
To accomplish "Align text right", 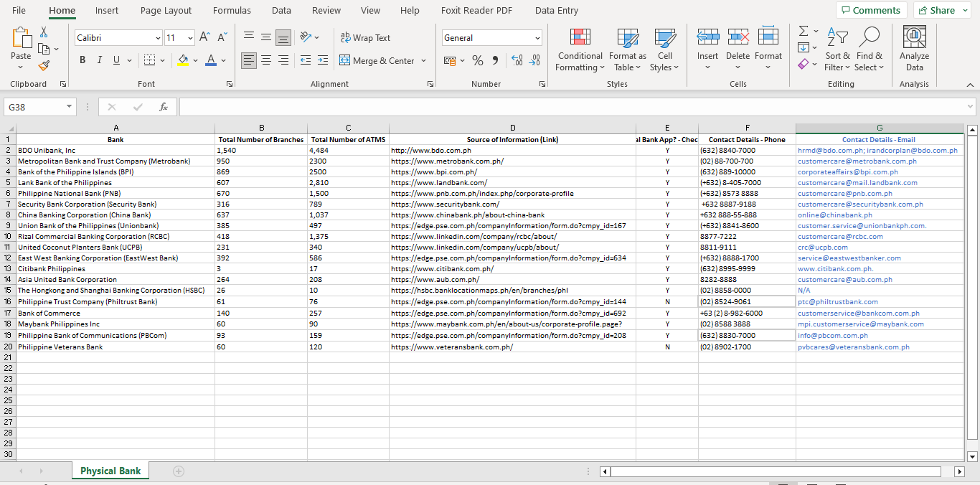I will [283, 60].
